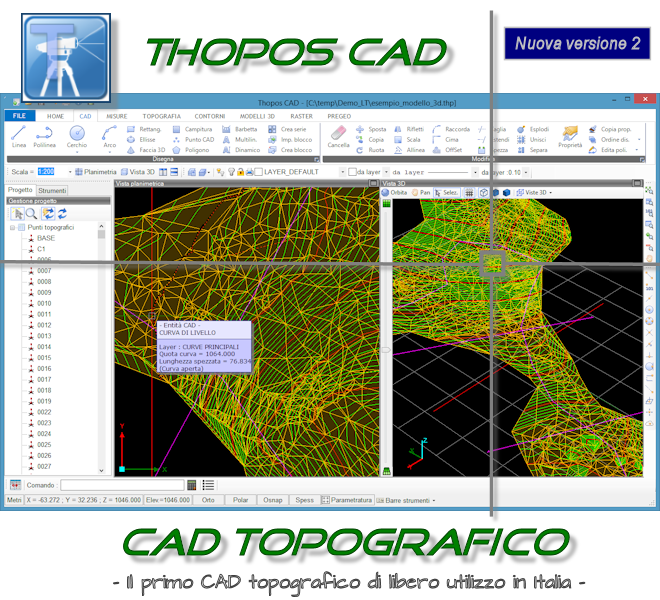This screenshot has width=660, height=600.
Task: Select the Separa tool
Action: tap(532, 150)
